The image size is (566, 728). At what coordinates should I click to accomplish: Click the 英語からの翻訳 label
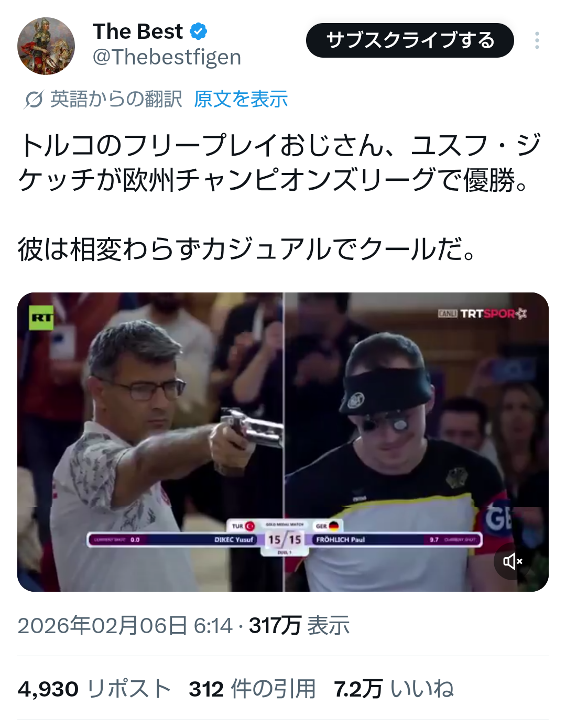[x=116, y=99]
